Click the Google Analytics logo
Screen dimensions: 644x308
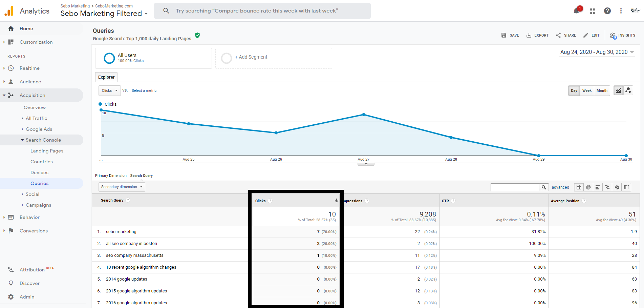(x=9, y=11)
